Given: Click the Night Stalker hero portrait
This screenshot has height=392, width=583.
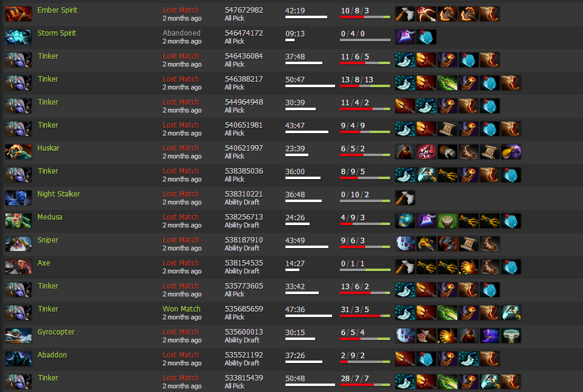Looking at the screenshot, I should tap(18, 198).
